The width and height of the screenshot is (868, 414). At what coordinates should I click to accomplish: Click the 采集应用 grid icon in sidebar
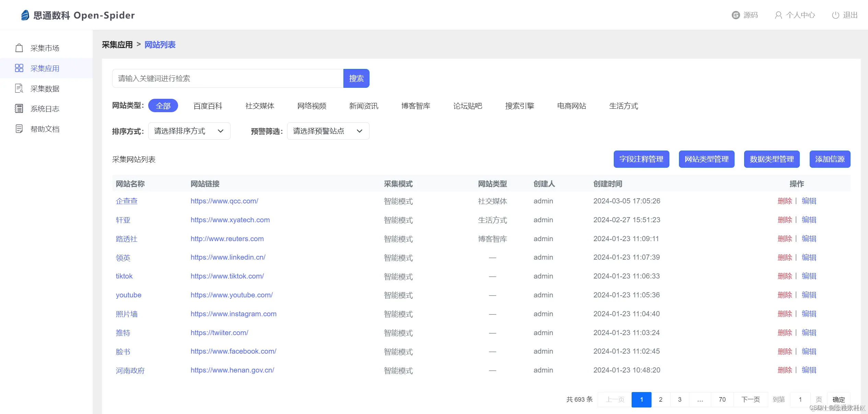click(19, 68)
